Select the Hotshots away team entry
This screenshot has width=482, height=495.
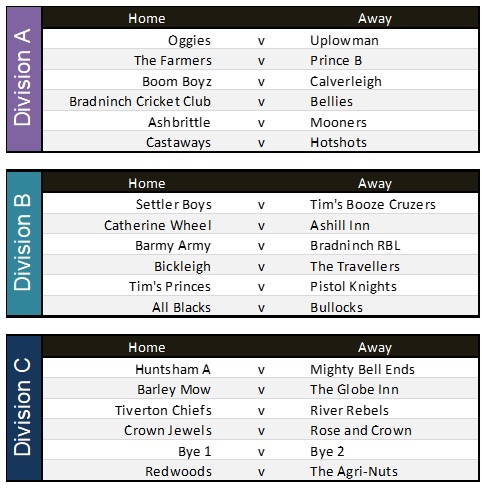(x=338, y=143)
